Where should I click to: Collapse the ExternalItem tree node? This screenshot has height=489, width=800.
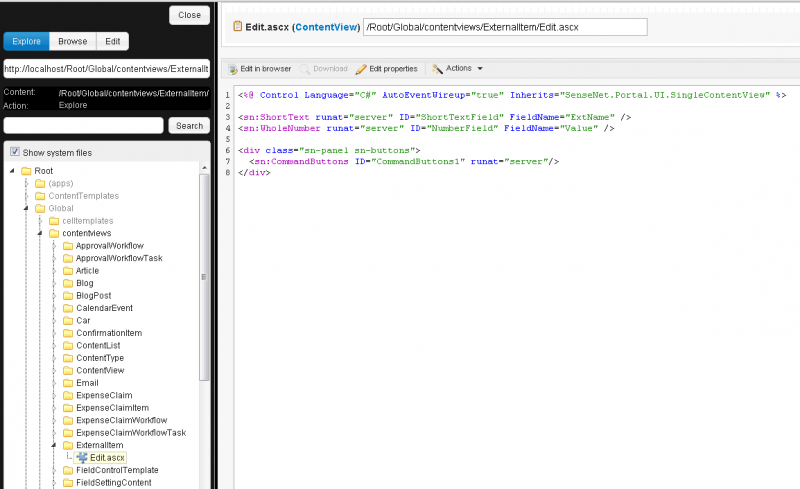click(x=54, y=445)
